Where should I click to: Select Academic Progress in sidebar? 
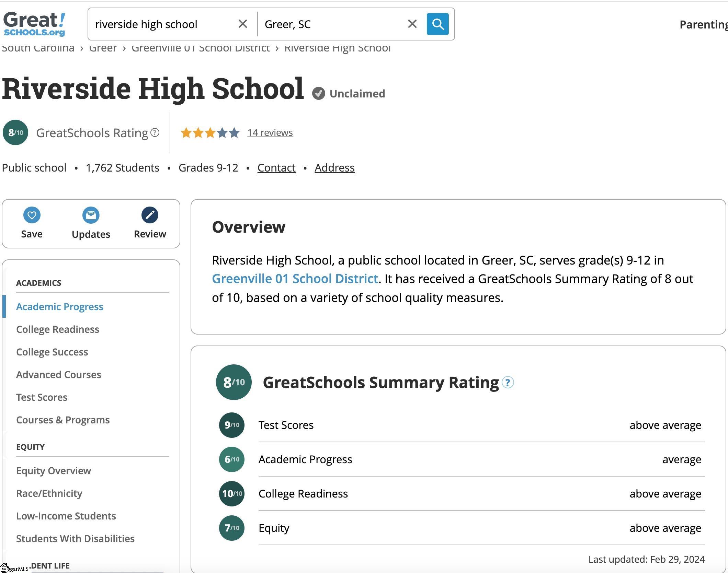60,307
